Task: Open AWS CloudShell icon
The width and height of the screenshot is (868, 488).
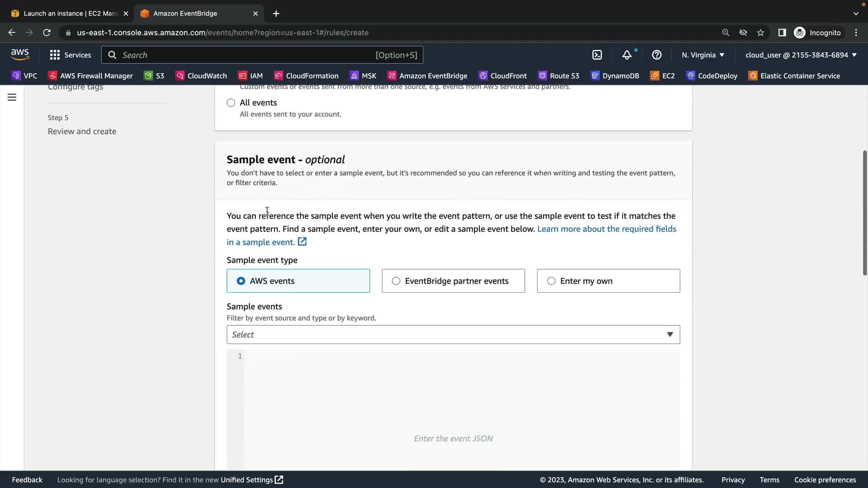Action: pyautogui.click(x=597, y=55)
